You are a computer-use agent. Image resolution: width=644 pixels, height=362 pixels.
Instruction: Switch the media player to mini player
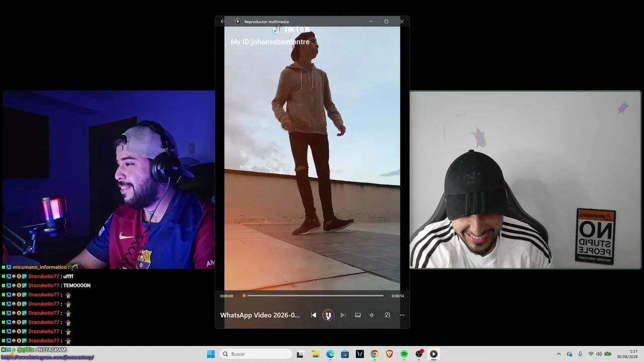pyautogui.click(x=387, y=315)
